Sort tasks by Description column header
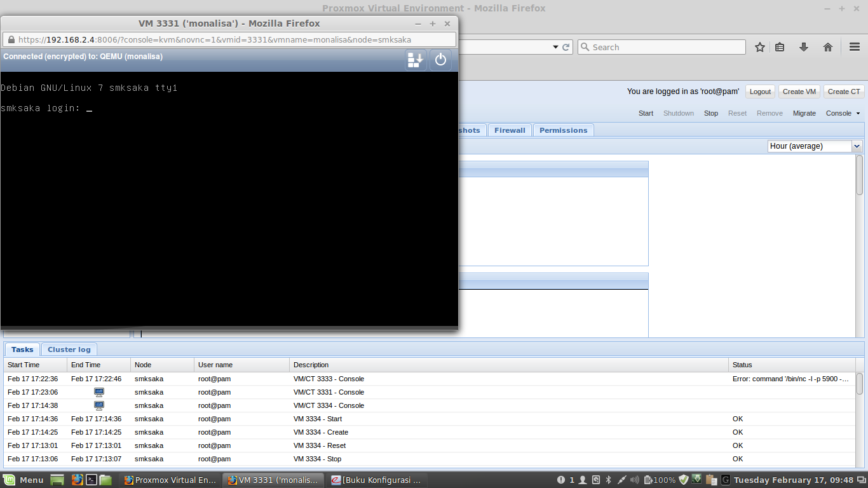 click(509, 365)
